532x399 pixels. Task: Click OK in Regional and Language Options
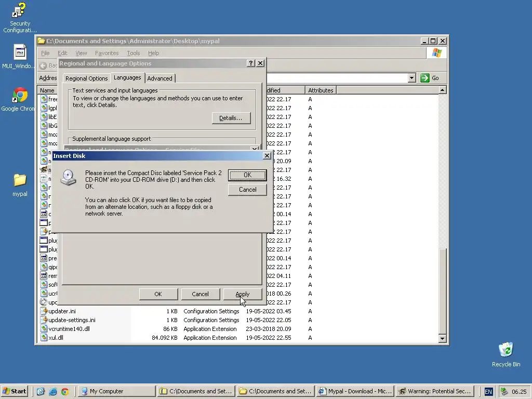[158, 294]
